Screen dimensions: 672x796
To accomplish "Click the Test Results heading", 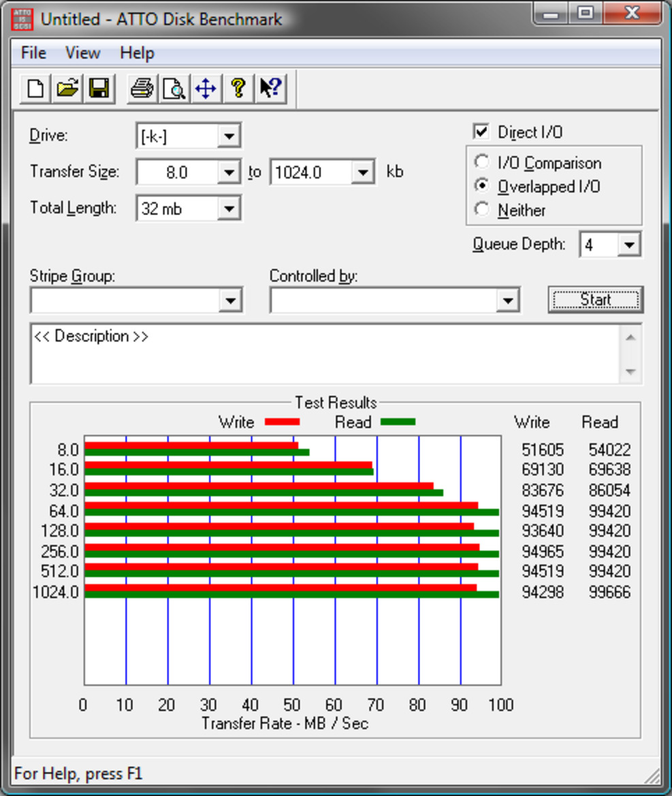I will click(x=336, y=402).
